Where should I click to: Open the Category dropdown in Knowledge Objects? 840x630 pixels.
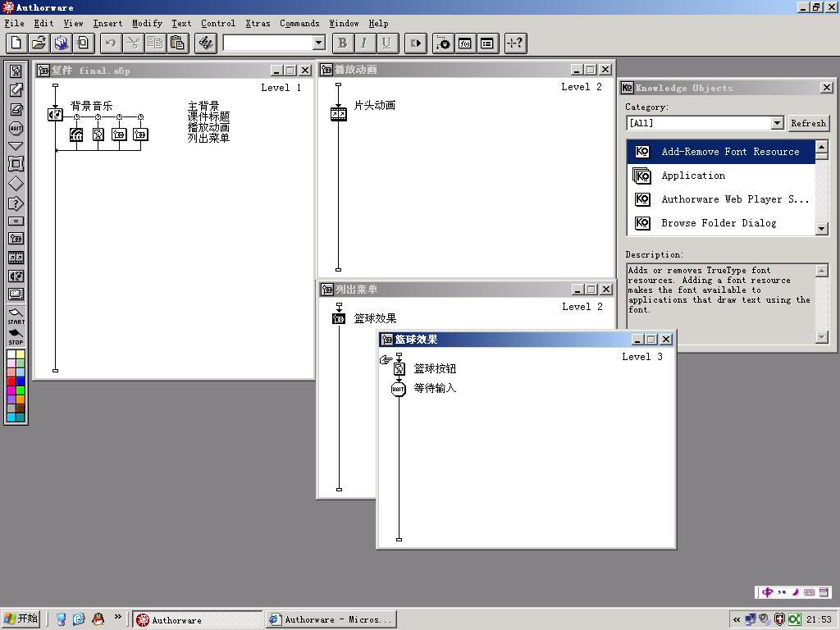(x=778, y=123)
